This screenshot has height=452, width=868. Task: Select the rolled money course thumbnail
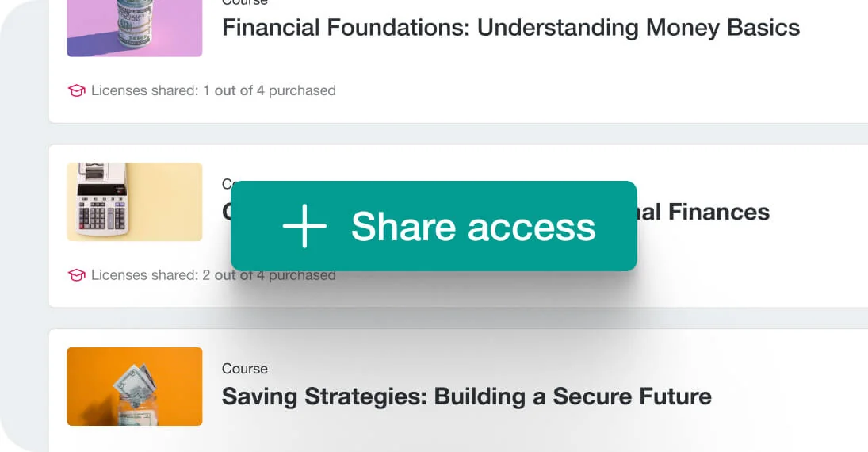coord(134,28)
